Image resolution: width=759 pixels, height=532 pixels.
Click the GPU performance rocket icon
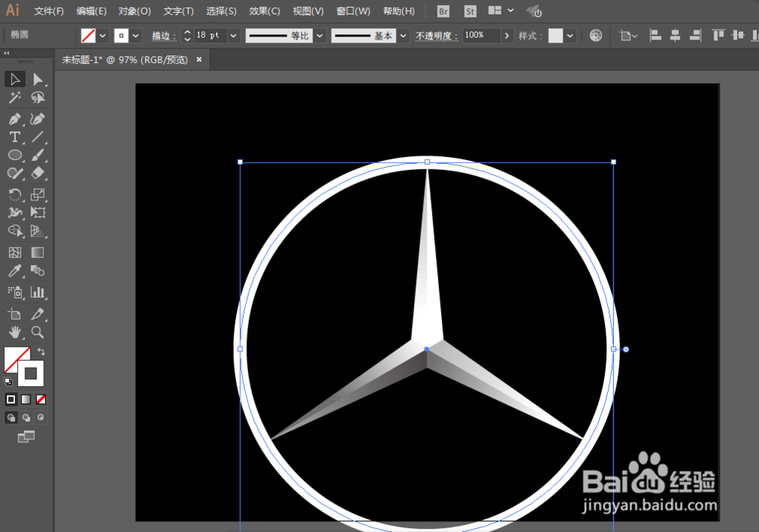(534, 11)
